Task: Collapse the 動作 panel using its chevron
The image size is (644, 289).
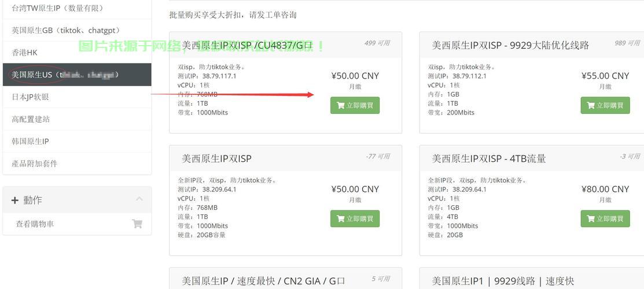Action: (139, 199)
